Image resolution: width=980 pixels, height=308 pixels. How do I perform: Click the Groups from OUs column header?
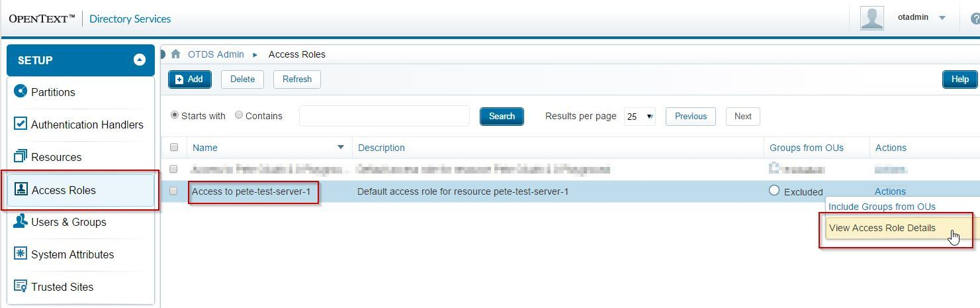(x=807, y=148)
